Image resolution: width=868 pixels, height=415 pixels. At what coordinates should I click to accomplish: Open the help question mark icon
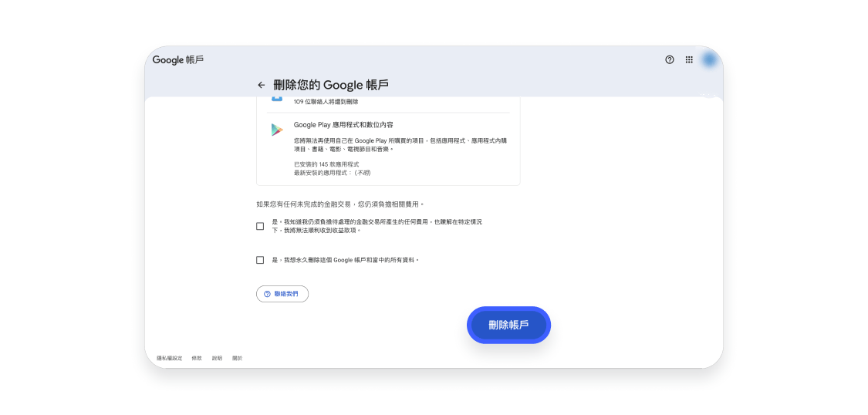point(669,59)
